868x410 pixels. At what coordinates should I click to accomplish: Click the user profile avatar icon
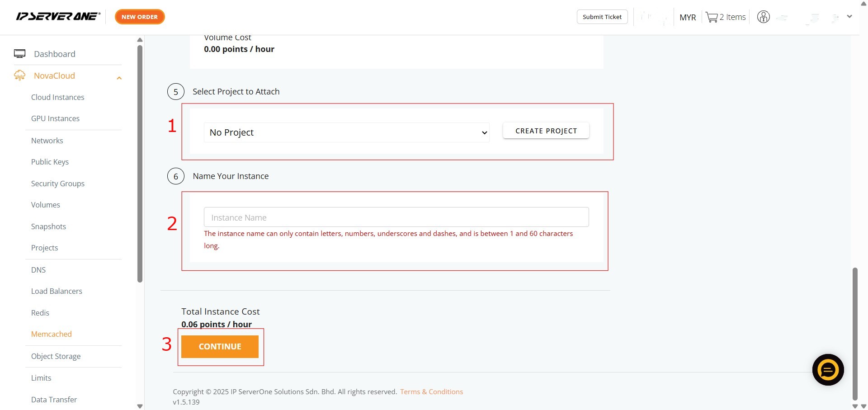click(763, 17)
